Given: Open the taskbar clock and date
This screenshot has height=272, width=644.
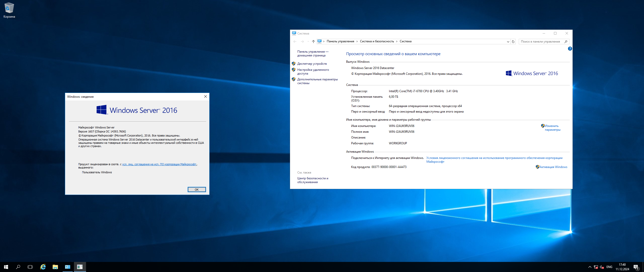Looking at the screenshot, I should pyautogui.click(x=622, y=267).
